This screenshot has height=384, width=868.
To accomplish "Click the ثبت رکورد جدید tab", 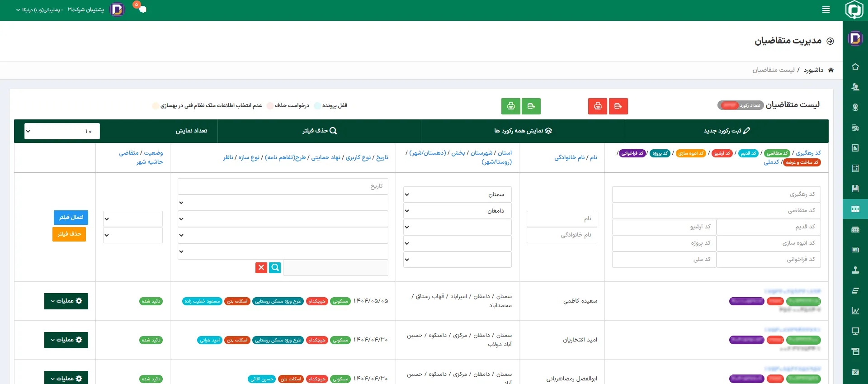I will [726, 131].
